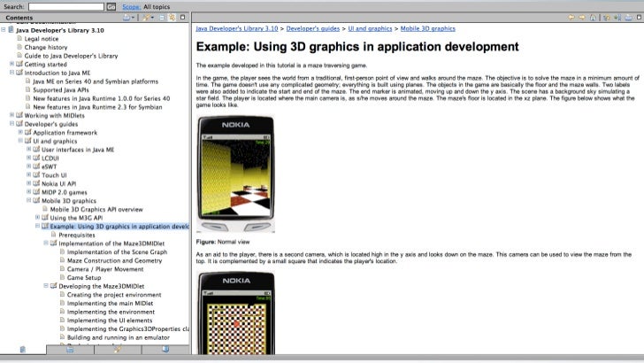Viewport: 644px width, 363px height.
Task: Collapse the Mobile 3D graphics node
Action: [x=28, y=200]
